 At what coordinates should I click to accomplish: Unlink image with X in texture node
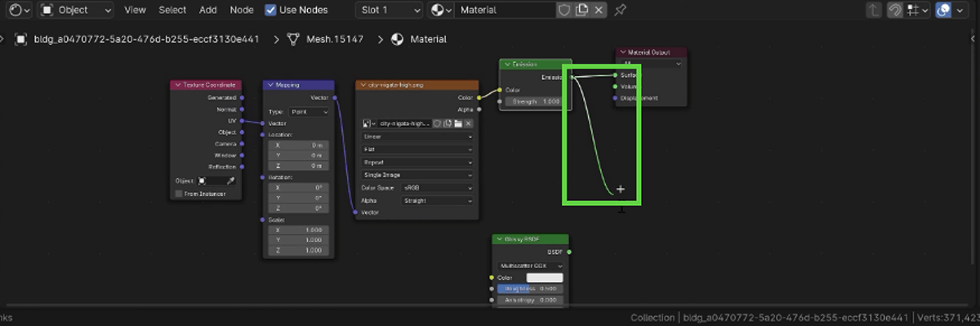pos(469,123)
